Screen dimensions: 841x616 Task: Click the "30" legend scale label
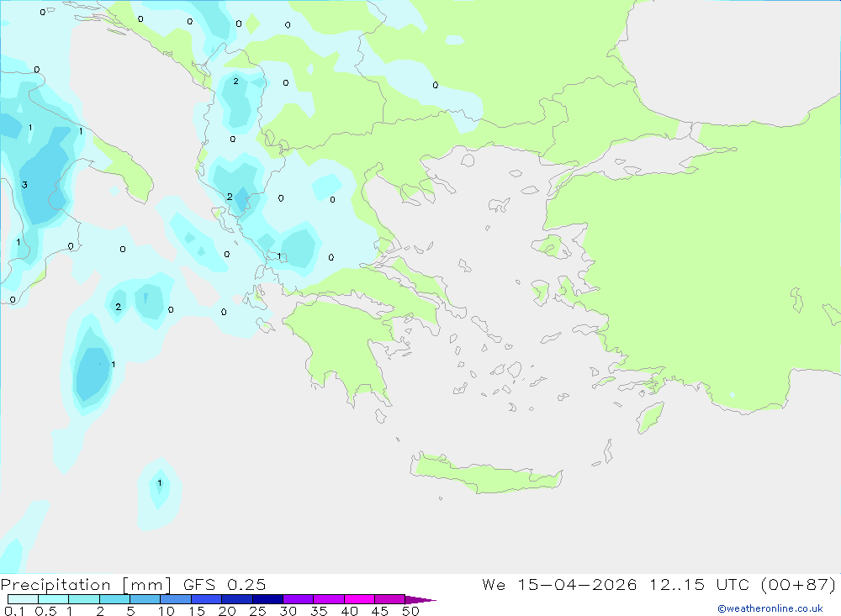click(288, 611)
